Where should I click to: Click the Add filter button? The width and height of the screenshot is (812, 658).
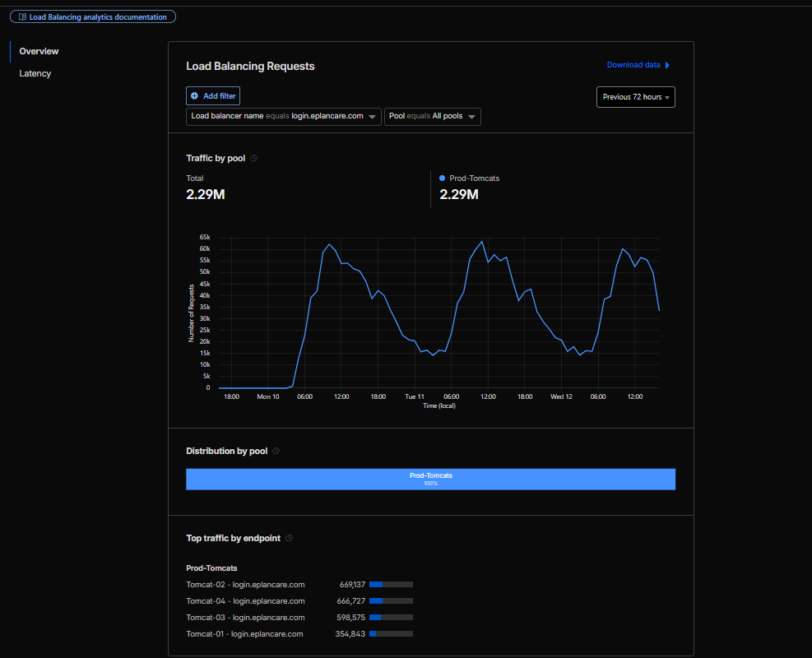tap(213, 96)
